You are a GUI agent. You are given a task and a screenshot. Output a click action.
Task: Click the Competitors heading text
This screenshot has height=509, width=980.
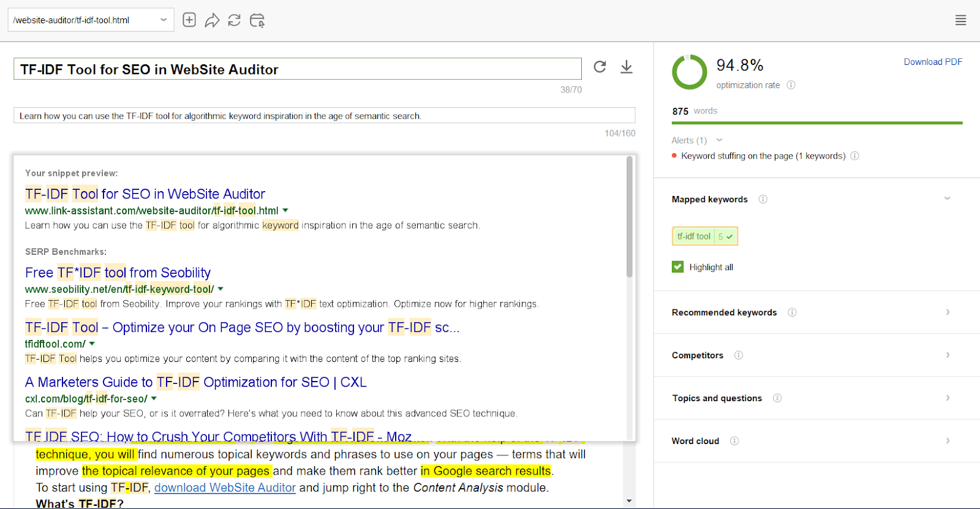(x=698, y=355)
